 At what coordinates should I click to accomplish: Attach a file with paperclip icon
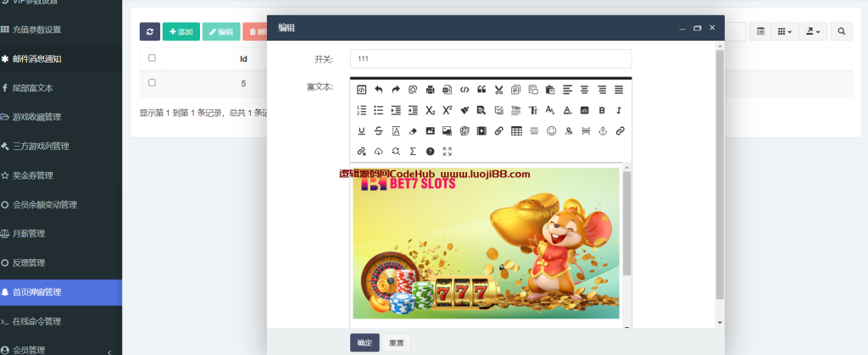[x=498, y=131]
